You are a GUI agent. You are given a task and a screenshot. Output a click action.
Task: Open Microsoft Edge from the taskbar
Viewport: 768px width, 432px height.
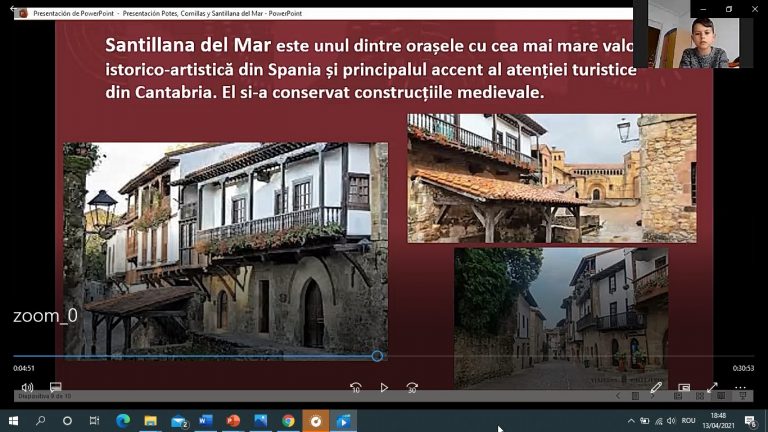123,421
